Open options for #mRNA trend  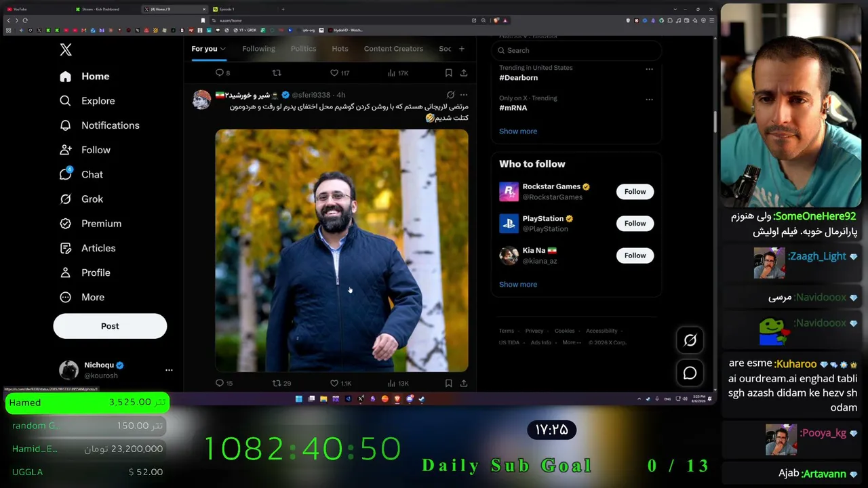tap(649, 99)
